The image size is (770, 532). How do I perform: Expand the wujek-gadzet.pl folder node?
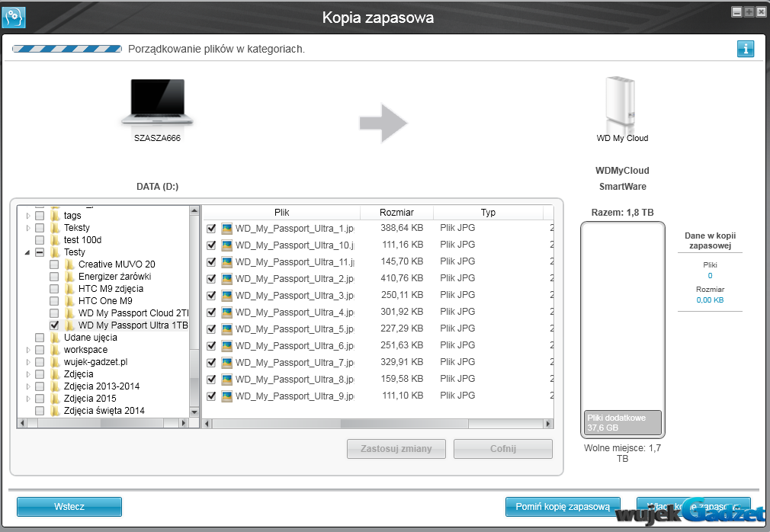(x=28, y=362)
